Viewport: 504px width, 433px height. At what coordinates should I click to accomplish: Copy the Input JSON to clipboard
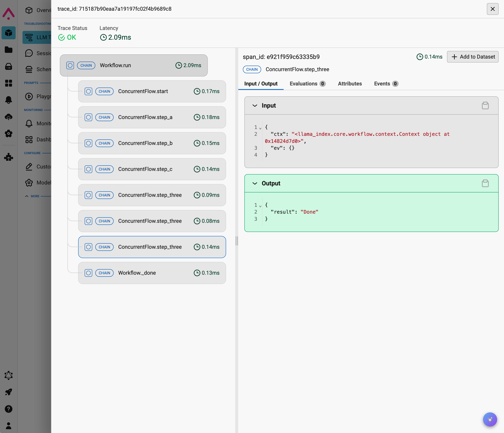pyautogui.click(x=485, y=105)
